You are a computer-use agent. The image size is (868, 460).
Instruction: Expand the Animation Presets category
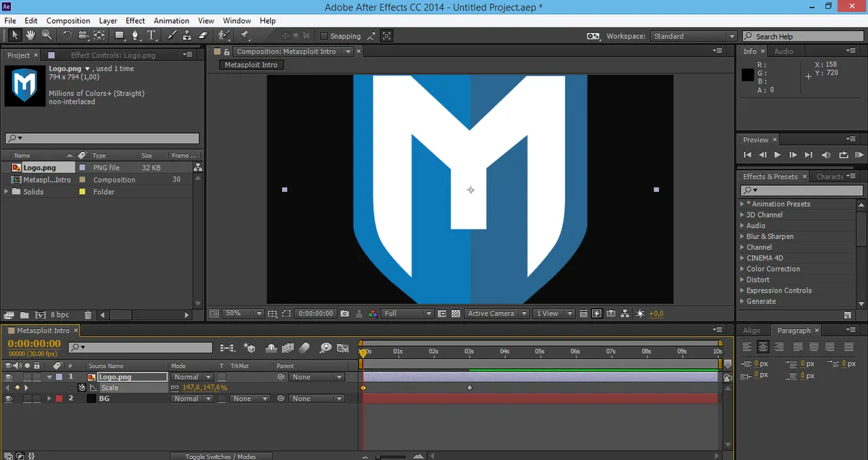pyautogui.click(x=743, y=204)
